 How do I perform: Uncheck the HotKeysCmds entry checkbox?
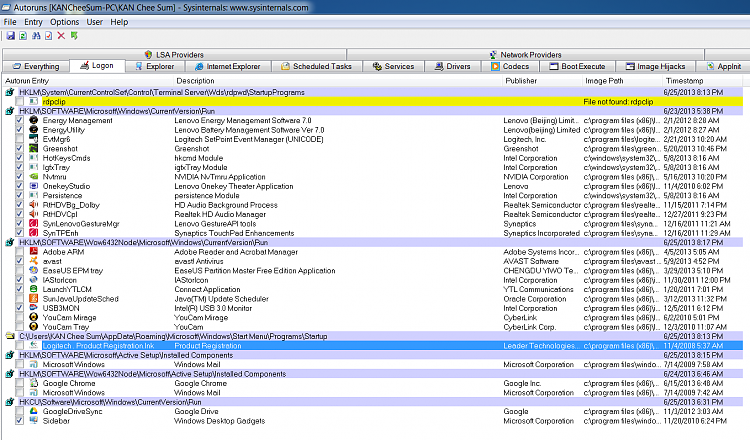pyautogui.click(x=20, y=158)
